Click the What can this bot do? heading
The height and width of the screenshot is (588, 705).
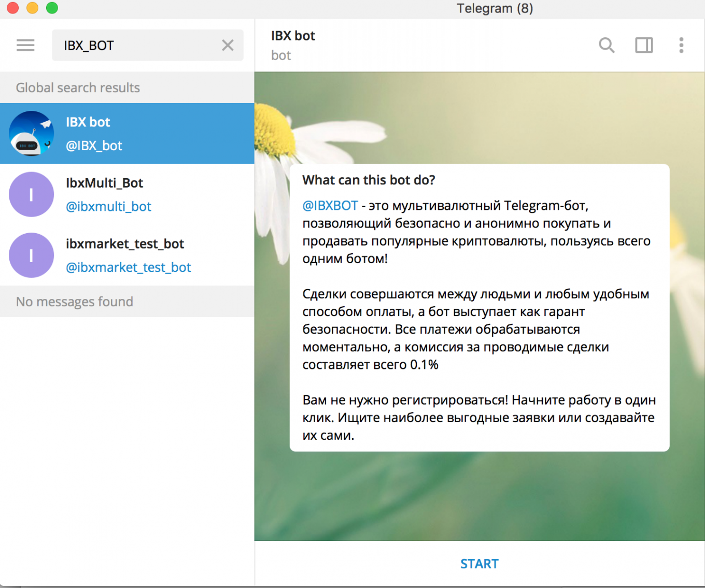369,180
